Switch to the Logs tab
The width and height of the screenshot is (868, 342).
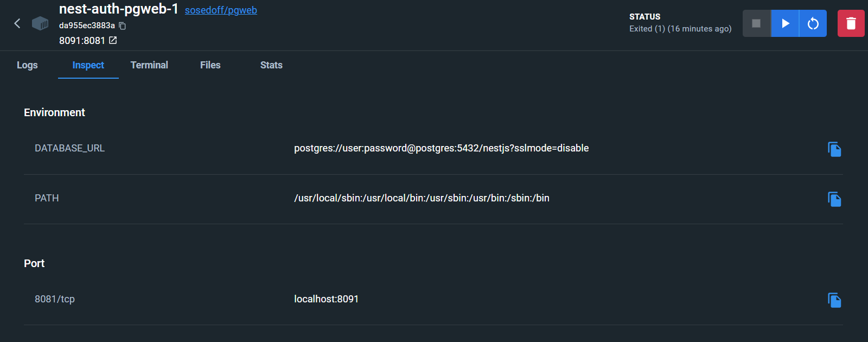tap(27, 65)
